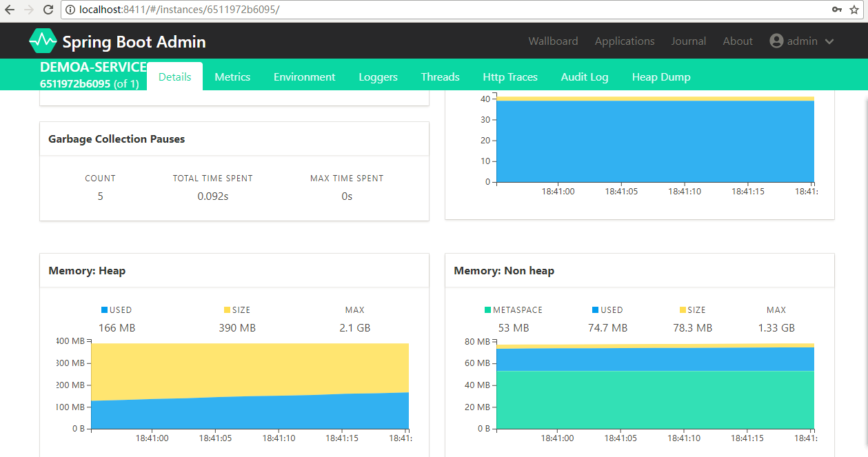Click the Memory: Non heap heading

504,270
